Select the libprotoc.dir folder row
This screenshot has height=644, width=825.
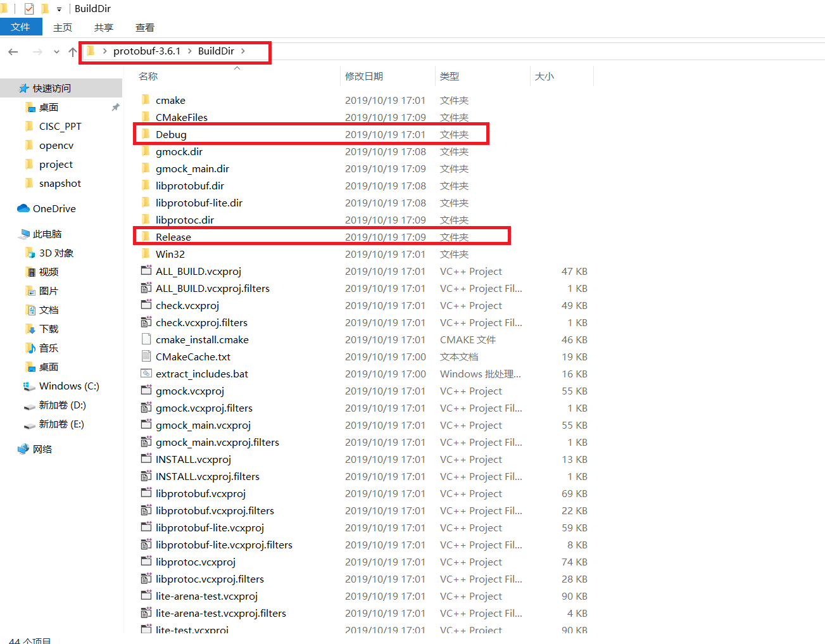pos(364,220)
